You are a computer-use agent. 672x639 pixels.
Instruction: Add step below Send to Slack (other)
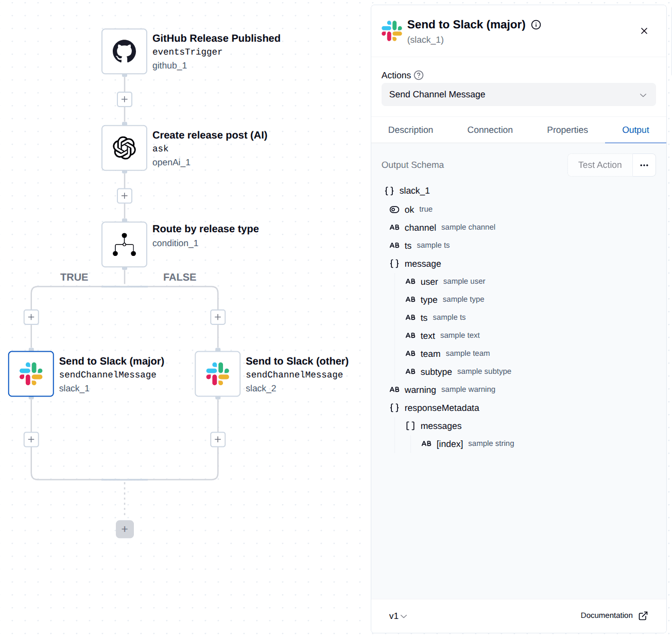(218, 440)
